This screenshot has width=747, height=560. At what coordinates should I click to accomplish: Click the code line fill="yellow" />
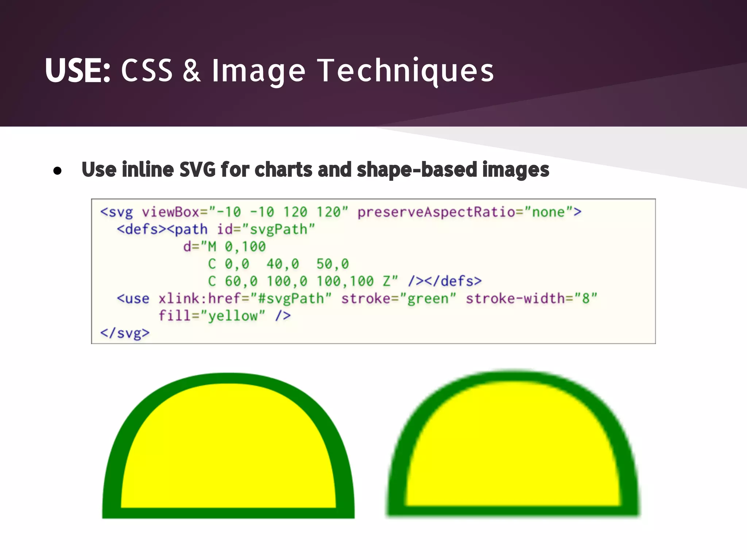(x=224, y=315)
